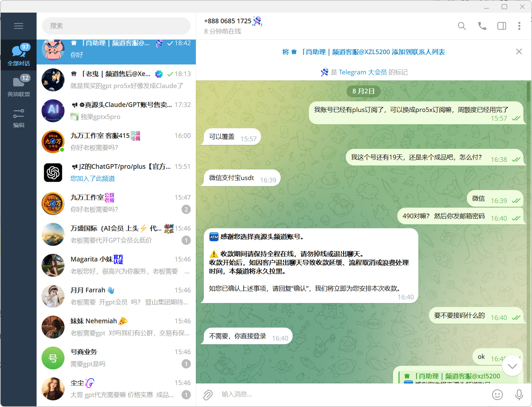
Task: Click the ok message bubble
Action: pos(498,357)
